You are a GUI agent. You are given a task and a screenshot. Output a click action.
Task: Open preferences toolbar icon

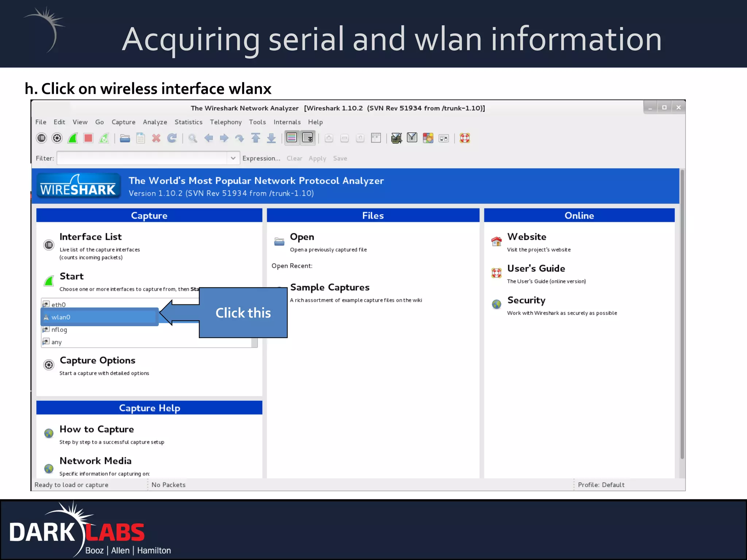coord(444,138)
